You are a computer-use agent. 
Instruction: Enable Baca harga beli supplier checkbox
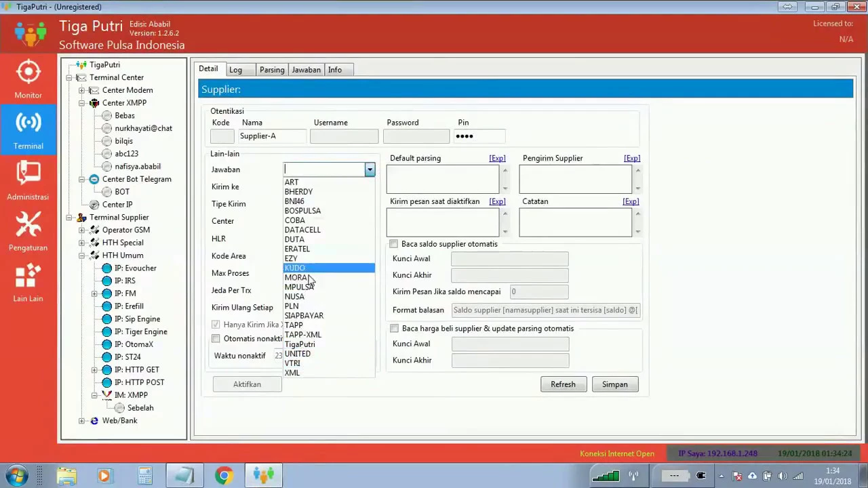[394, 329]
